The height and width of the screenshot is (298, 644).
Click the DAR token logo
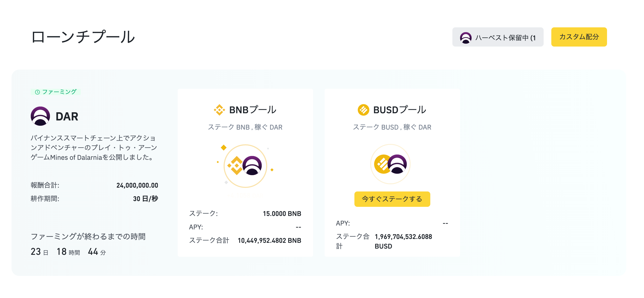(40, 116)
